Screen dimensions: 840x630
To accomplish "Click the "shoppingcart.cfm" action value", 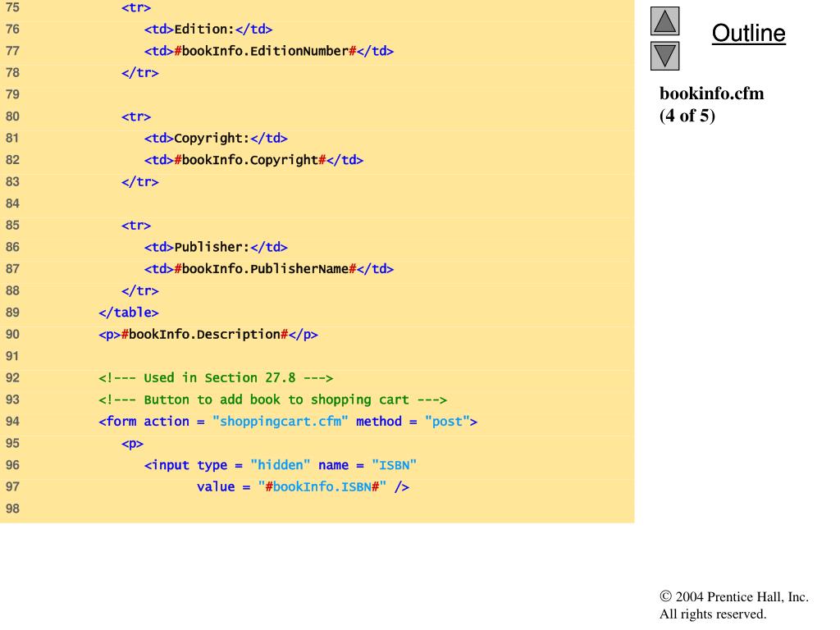I will point(281,421).
